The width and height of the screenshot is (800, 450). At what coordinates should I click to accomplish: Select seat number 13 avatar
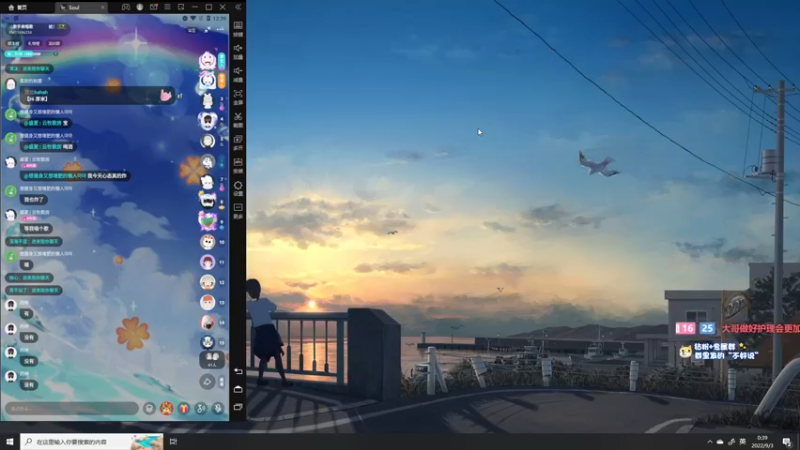(208, 302)
